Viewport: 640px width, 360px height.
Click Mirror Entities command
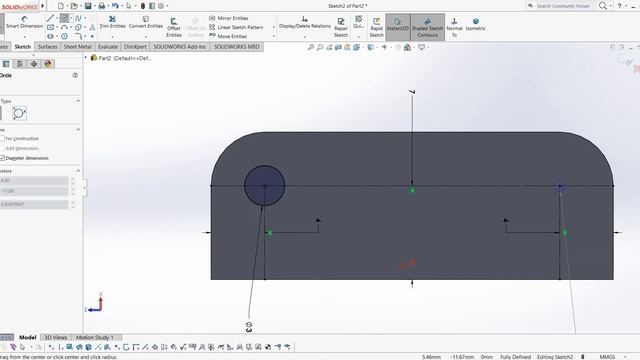tap(229, 18)
